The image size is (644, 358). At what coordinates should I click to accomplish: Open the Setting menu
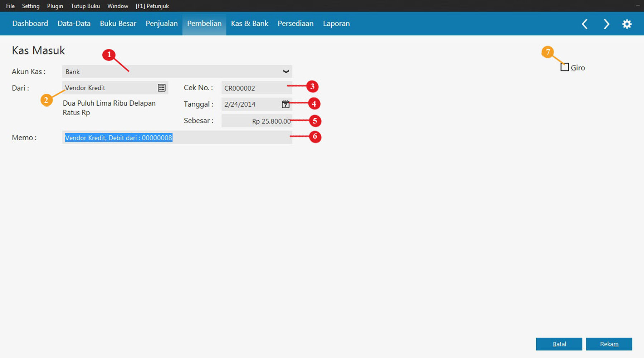[x=31, y=6]
